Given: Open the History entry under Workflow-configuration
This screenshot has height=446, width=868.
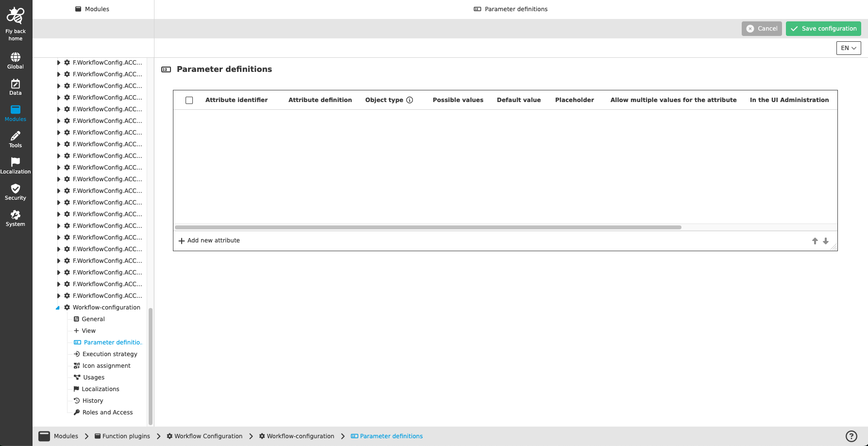Looking at the screenshot, I should pos(93,400).
